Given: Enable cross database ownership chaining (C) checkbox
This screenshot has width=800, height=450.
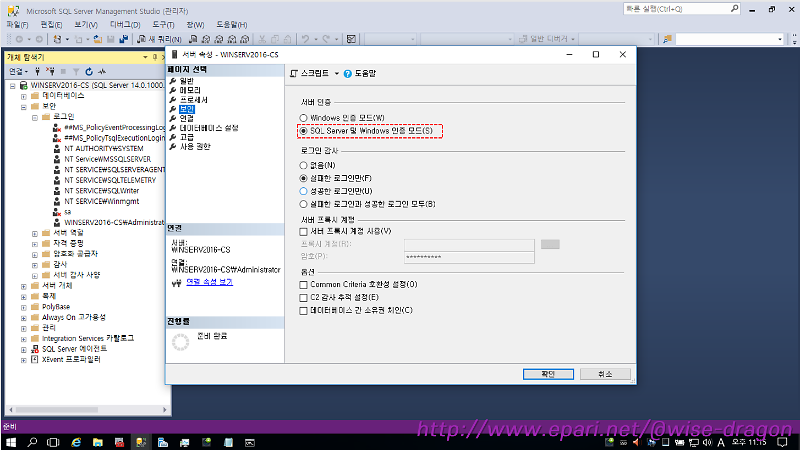Looking at the screenshot, I should [x=304, y=310].
